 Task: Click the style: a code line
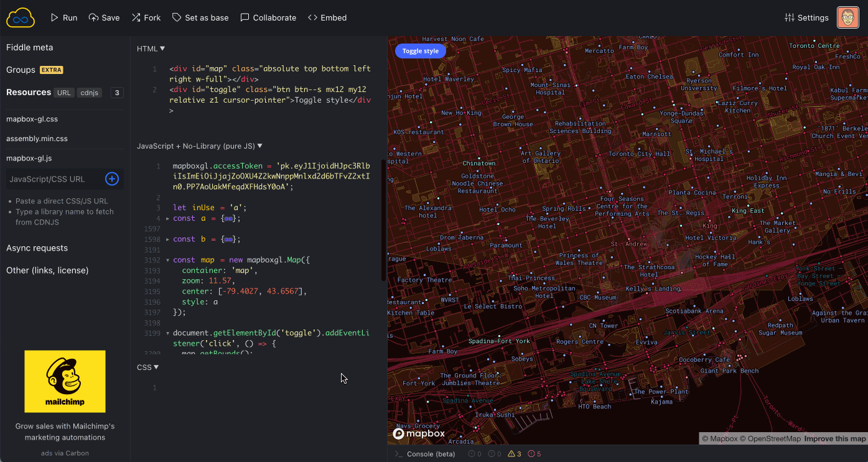tap(200, 302)
